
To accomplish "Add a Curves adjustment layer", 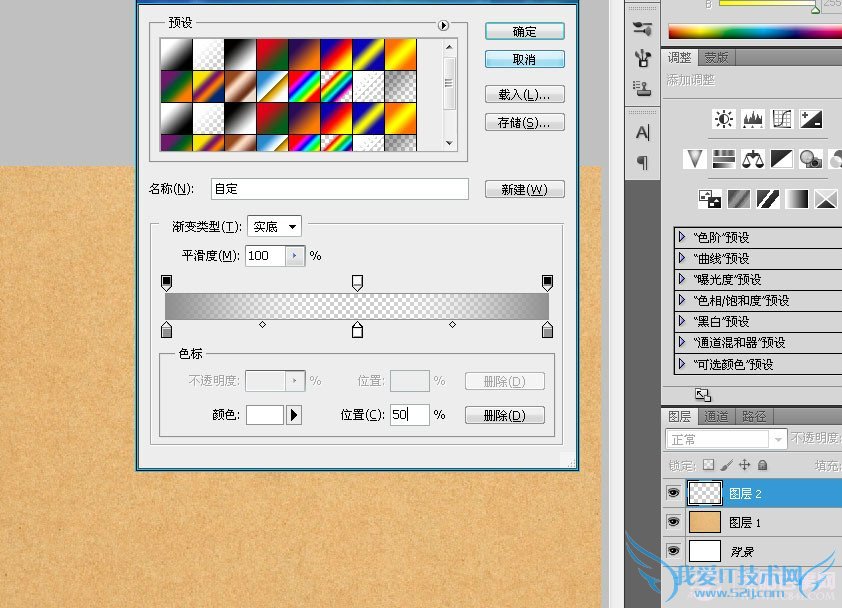I will point(782,120).
